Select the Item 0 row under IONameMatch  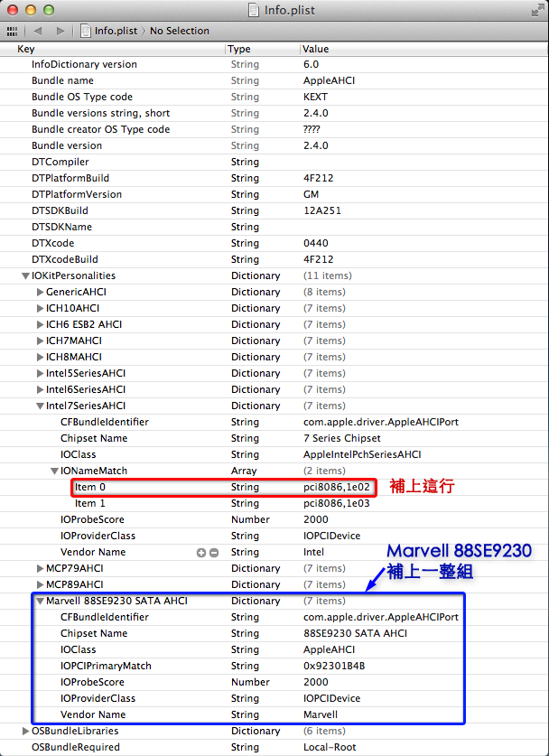point(274,488)
